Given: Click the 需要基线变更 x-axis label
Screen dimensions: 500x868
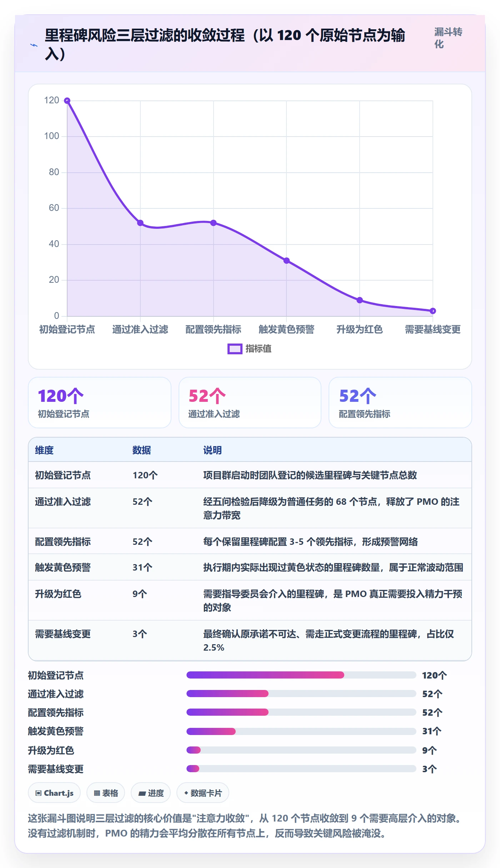Looking at the screenshot, I should point(433,329).
